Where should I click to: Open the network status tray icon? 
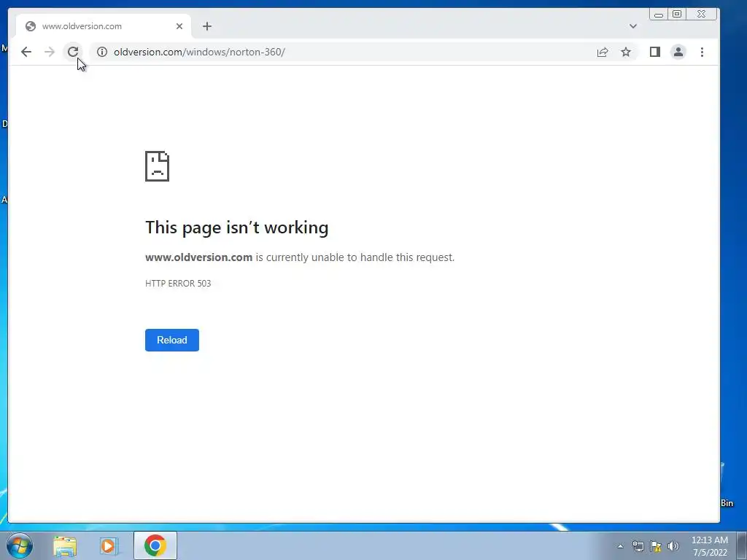tap(638, 546)
